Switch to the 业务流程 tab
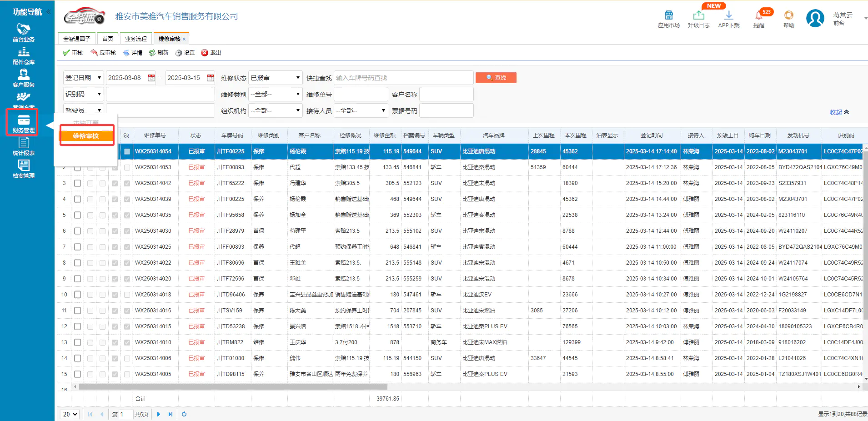The width and height of the screenshot is (868, 421). click(x=135, y=39)
